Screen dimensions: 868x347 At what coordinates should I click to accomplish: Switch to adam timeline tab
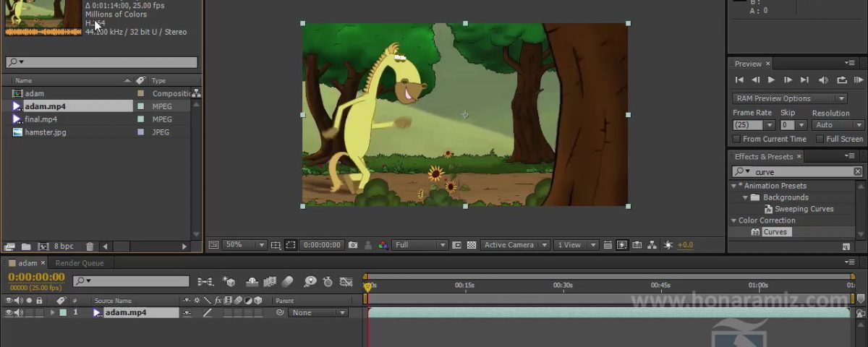point(27,263)
